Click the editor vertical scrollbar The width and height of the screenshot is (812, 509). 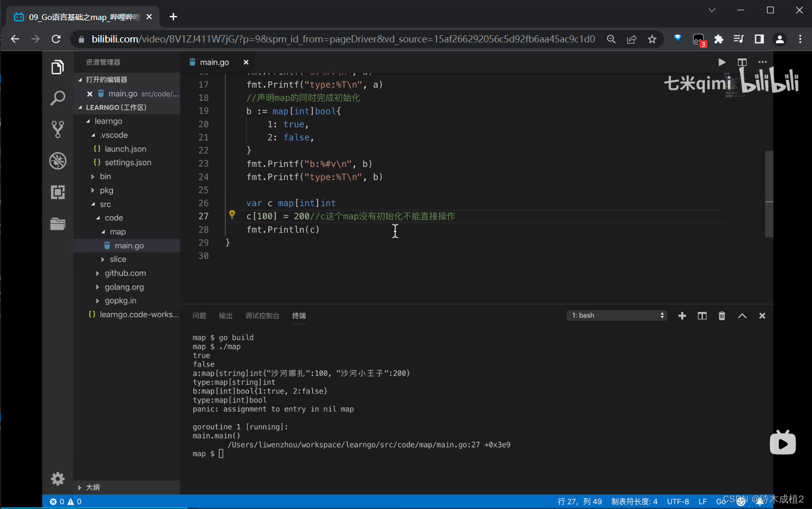point(769,194)
